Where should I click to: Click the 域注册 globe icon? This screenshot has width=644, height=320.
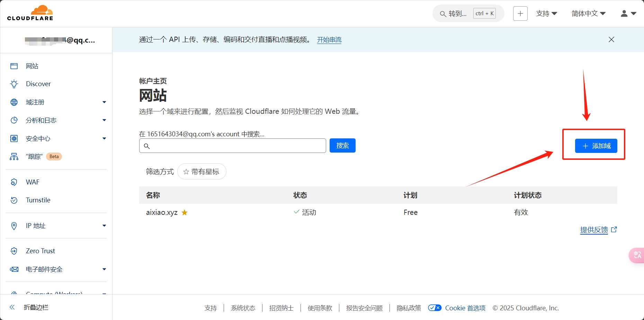click(x=14, y=102)
